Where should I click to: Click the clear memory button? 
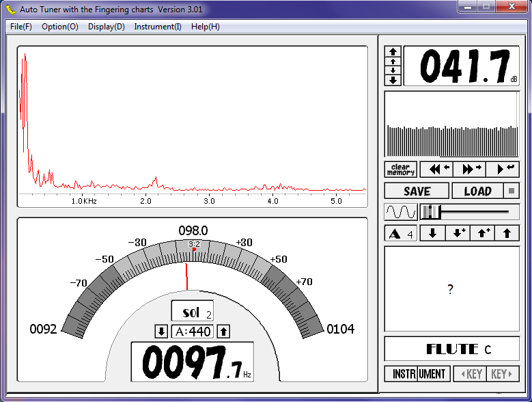tap(400, 169)
